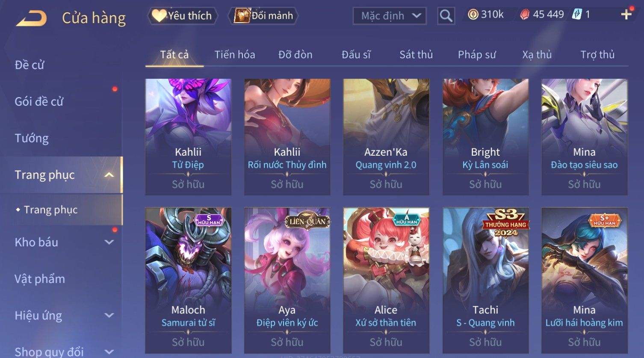Tap the blue voucher ticket icon
The image size is (644, 358).
pos(577,15)
